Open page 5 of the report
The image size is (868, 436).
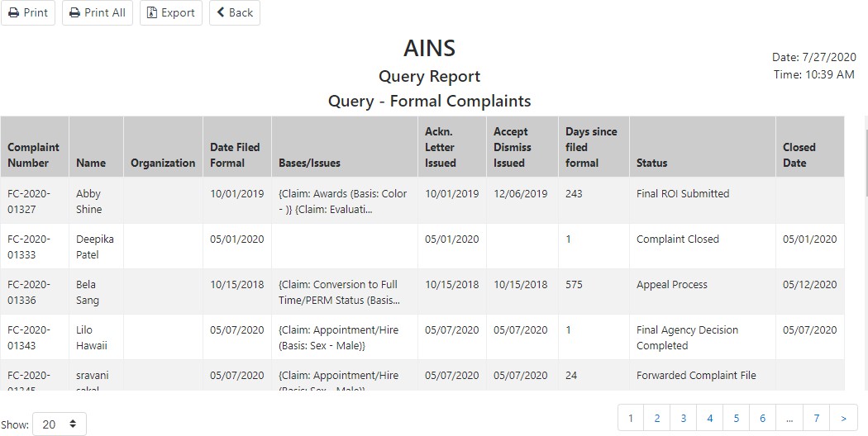(x=737, y=419)
